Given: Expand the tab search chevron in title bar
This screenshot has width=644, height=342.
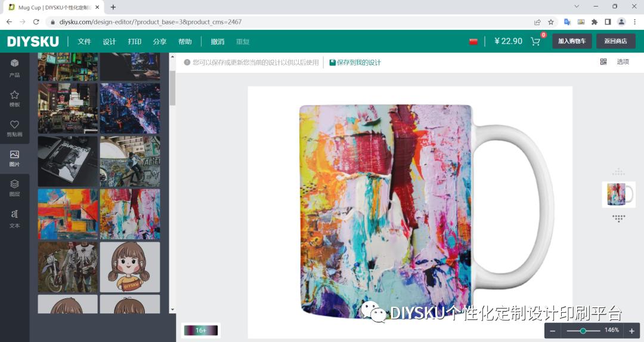Looking at the screenshot, I should (x=577, y=7).
